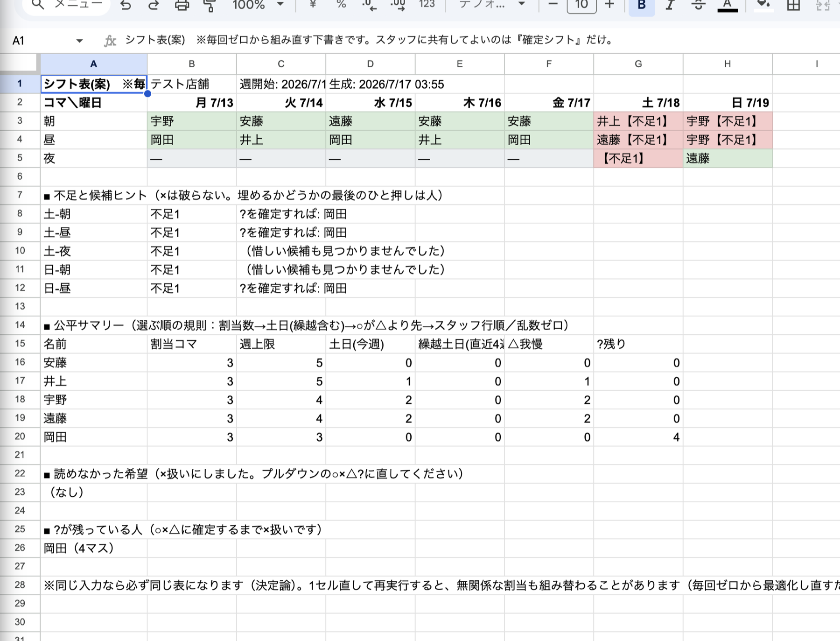Click the select-all corner box
The image size is (840, 641).
click(x=20, y=64)
